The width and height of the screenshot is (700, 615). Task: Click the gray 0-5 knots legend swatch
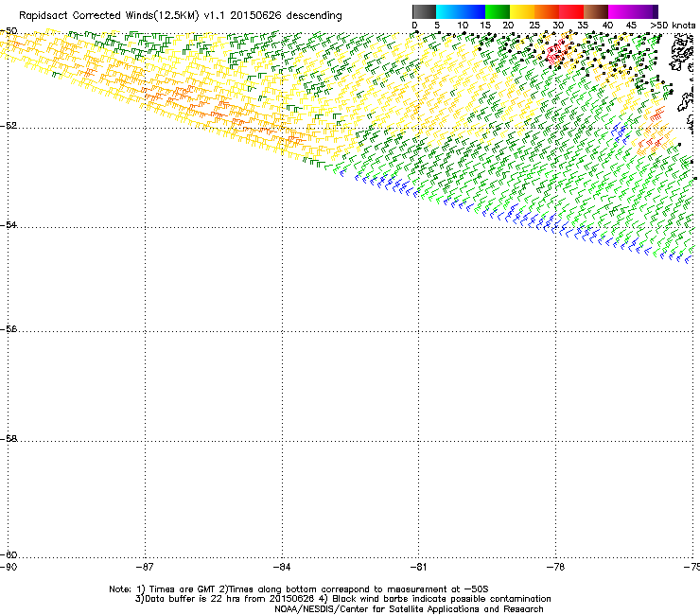click(x=424, y=11)
